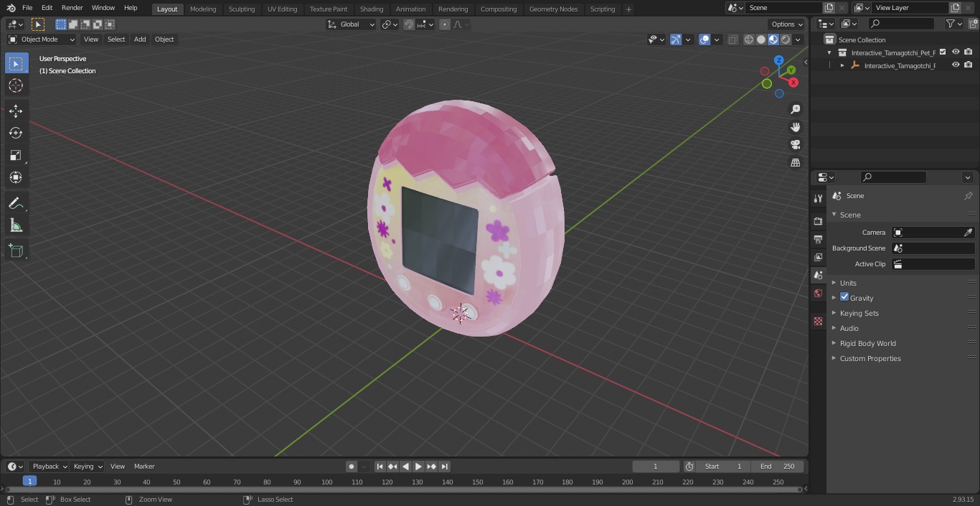Screen dimensions: 980x506
Task: Toggle X-ray mode in the viewport header
Action: [x=732, y=39]
